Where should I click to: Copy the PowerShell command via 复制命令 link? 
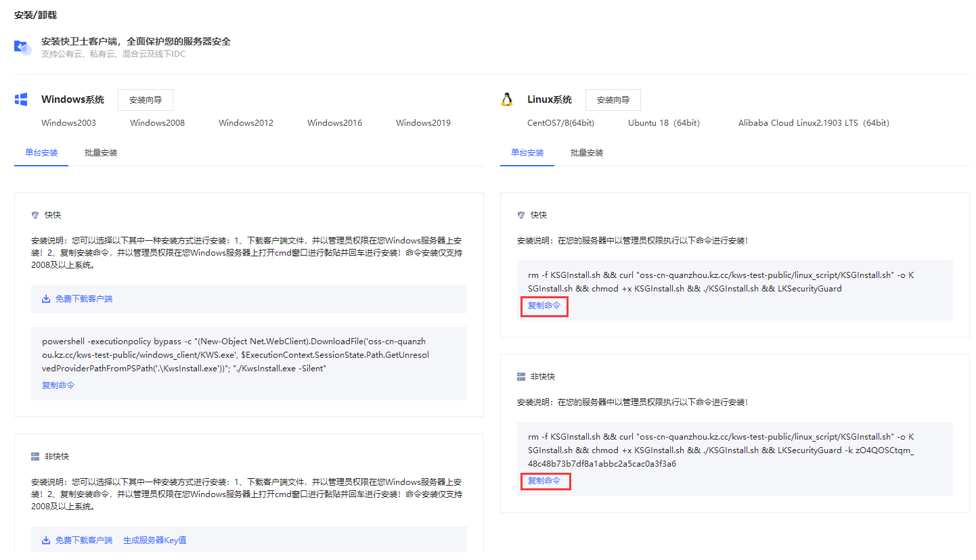(58, 386)
